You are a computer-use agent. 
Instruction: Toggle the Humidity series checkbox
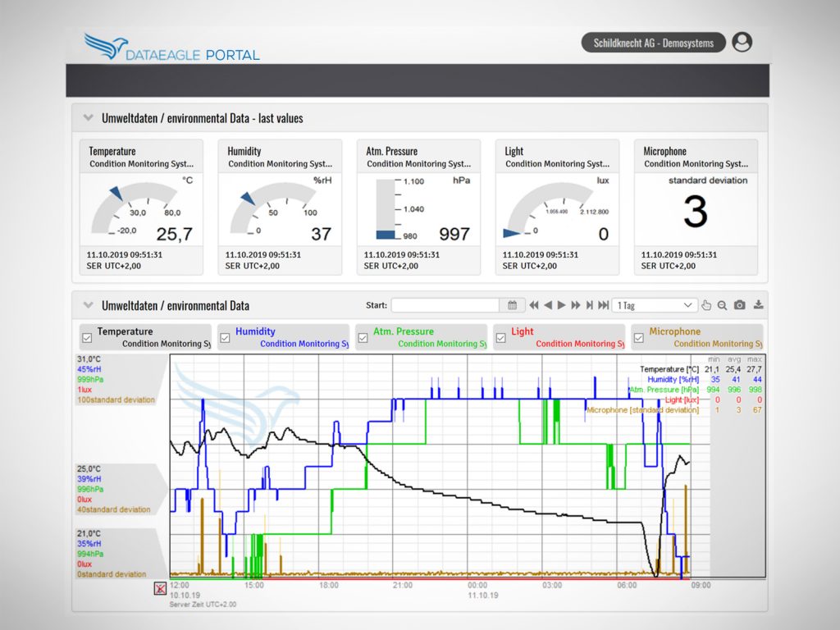pos(225,337)
